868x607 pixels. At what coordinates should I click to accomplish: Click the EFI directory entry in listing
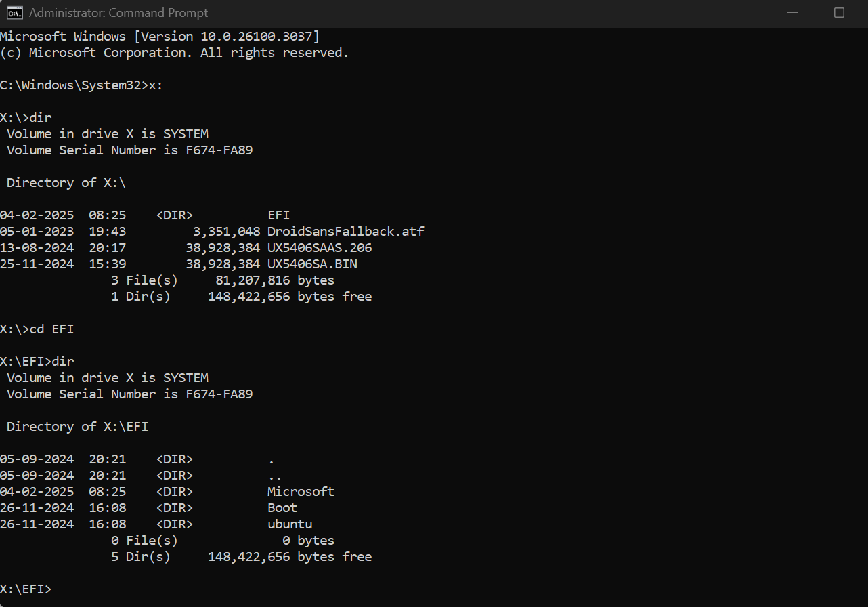[x=278, y=215]
